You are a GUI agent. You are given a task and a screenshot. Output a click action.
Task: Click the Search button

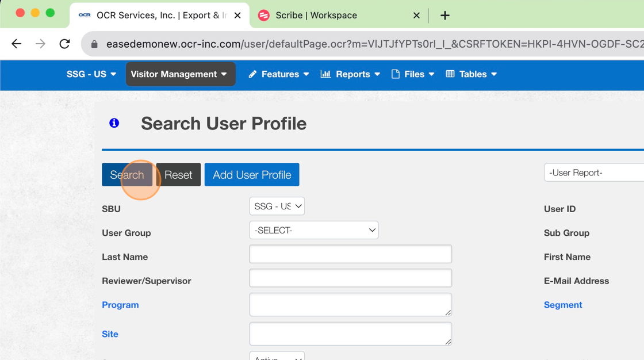coord(127,175)
